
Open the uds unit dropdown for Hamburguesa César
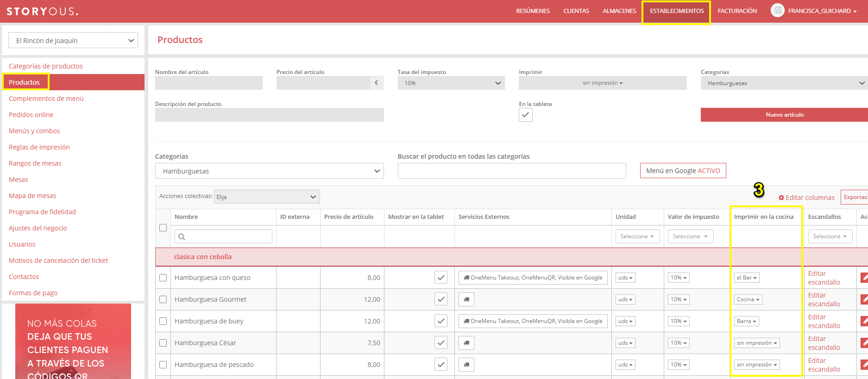pyautogui.click(x=625, y=343)
